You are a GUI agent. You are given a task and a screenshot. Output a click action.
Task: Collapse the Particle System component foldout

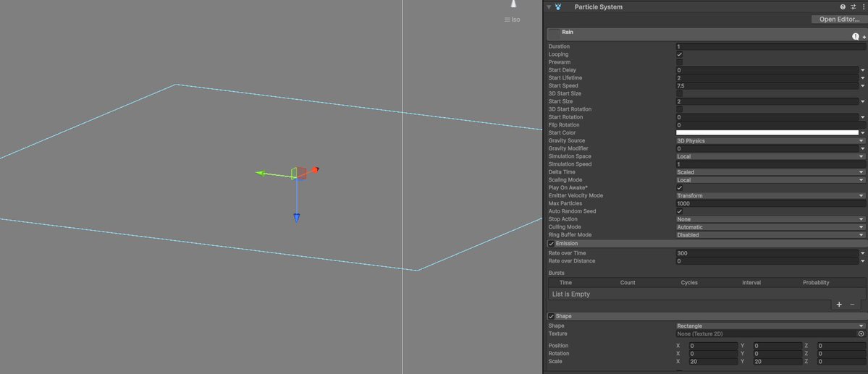[549, 7]
